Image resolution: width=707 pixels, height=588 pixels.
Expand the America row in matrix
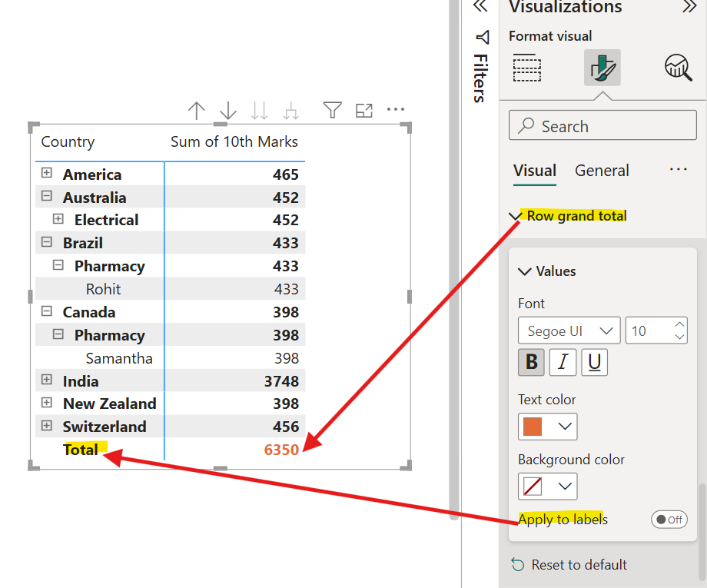pos(47,174)
